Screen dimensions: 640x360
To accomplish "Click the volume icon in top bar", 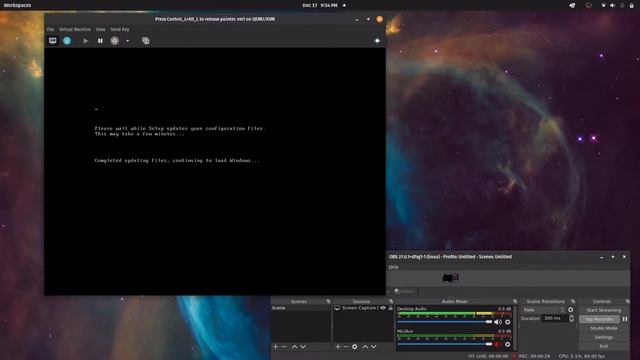I will (612, 5).
